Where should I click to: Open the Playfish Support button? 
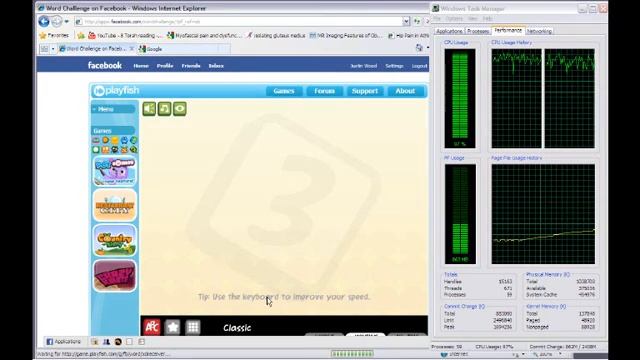pos(365,91)
